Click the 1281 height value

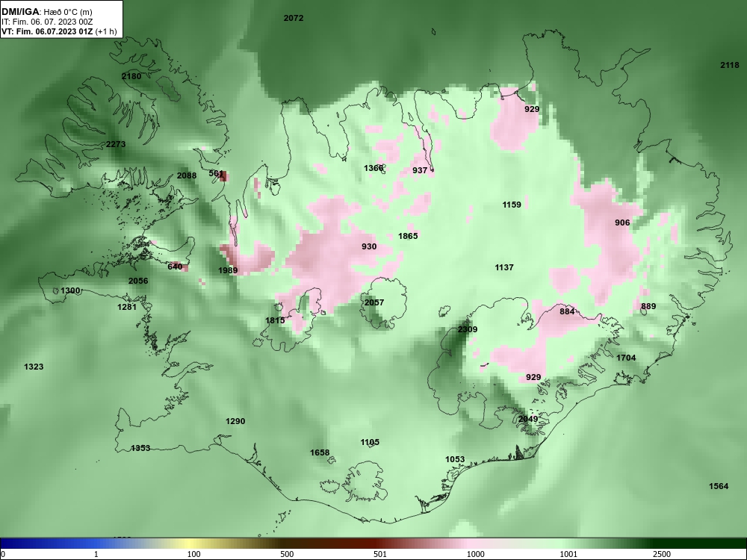[127, 307]
